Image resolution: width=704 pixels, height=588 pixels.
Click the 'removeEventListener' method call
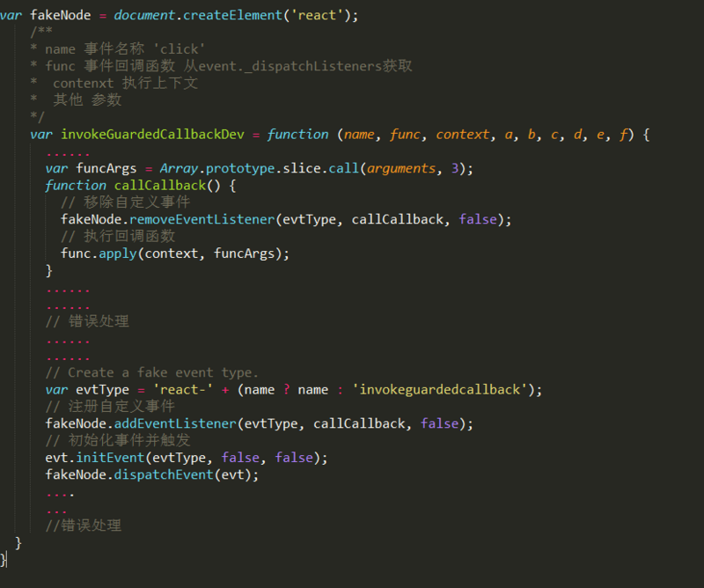[x=202, y=219]
